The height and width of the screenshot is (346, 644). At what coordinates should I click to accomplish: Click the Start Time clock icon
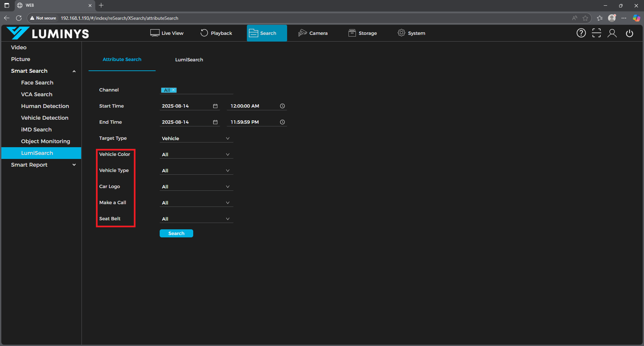coord(282,106)
